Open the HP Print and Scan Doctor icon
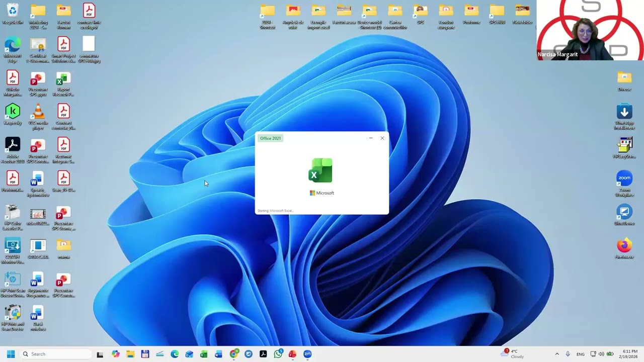 point(13,318)
